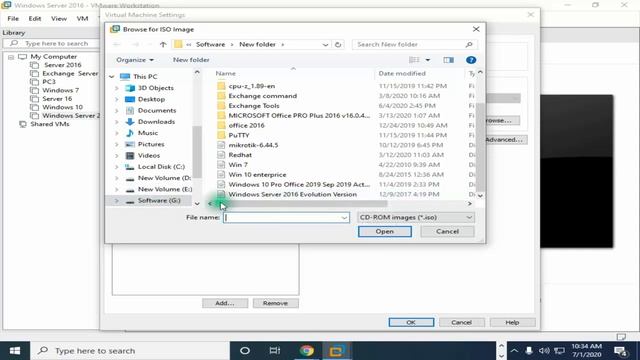Select the Redhat disc image icon
640x360 pixels.
pos(221,155)
